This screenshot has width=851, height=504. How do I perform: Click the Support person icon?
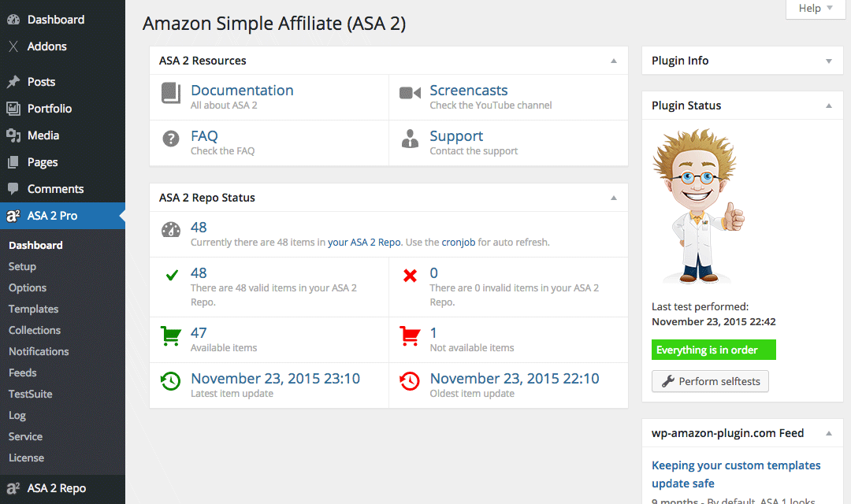pos(410,139)
